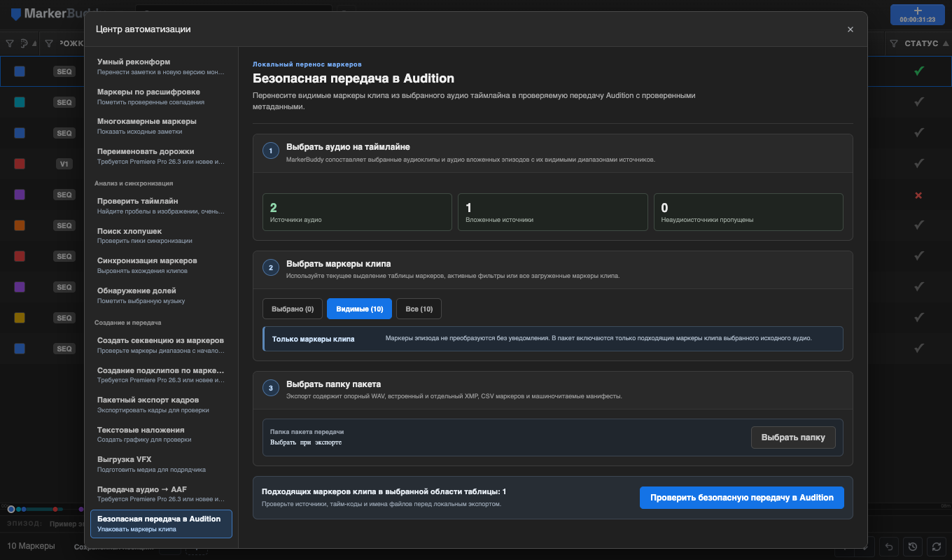Click the undo arrow icon in bottom bar
This screenshot has width=952, height=560.
[888, 547]
